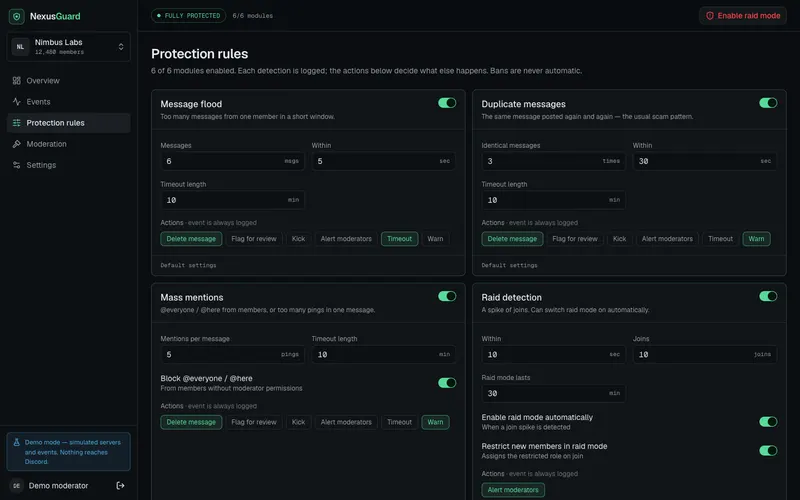Click Raid detection Within seconds field

[554, 355]
